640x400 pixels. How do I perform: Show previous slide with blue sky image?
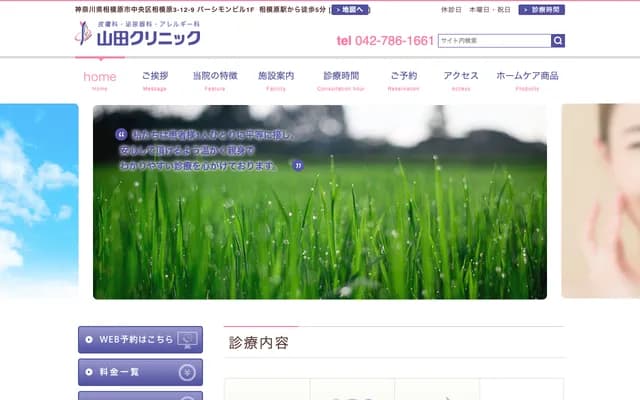(x=38, y=200)
